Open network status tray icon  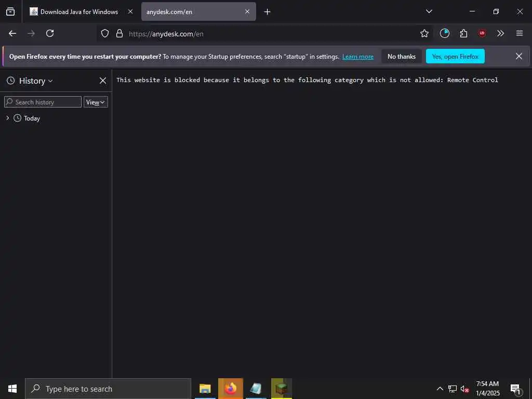pyautogui.click(x=453, y=389)
